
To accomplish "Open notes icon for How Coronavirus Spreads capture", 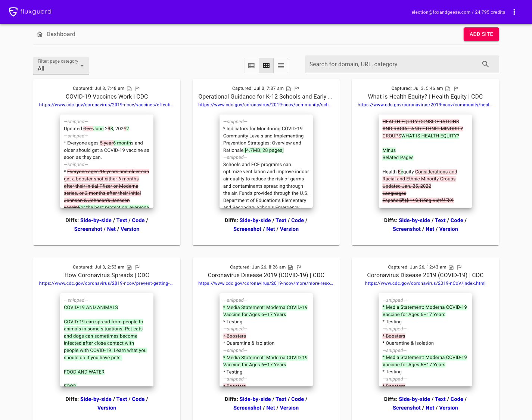I will point(129,267).
